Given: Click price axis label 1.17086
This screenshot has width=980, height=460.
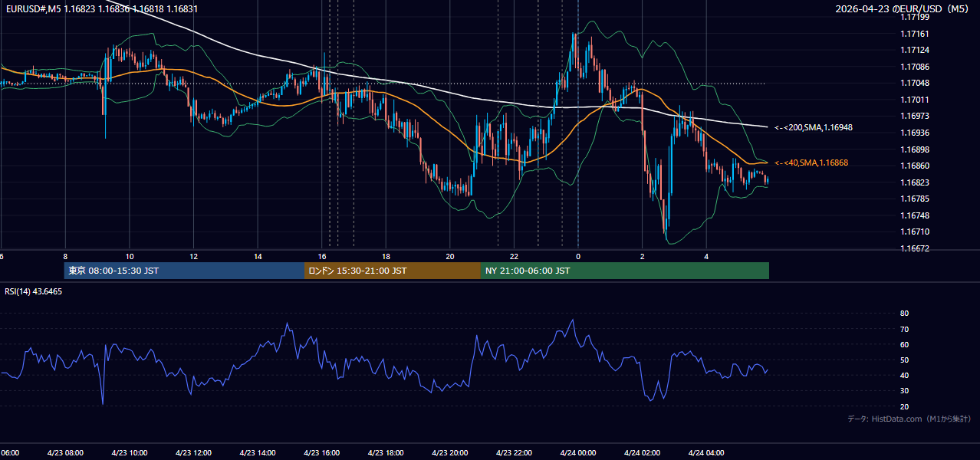Looking at the screenshot, I should 915,67.
